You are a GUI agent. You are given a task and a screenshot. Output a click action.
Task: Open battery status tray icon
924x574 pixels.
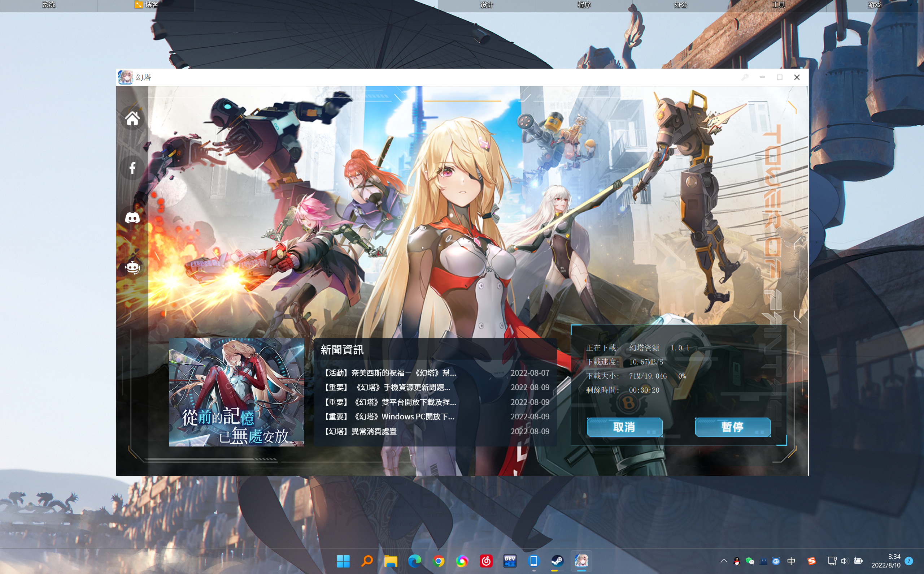[x=858, y=561]
